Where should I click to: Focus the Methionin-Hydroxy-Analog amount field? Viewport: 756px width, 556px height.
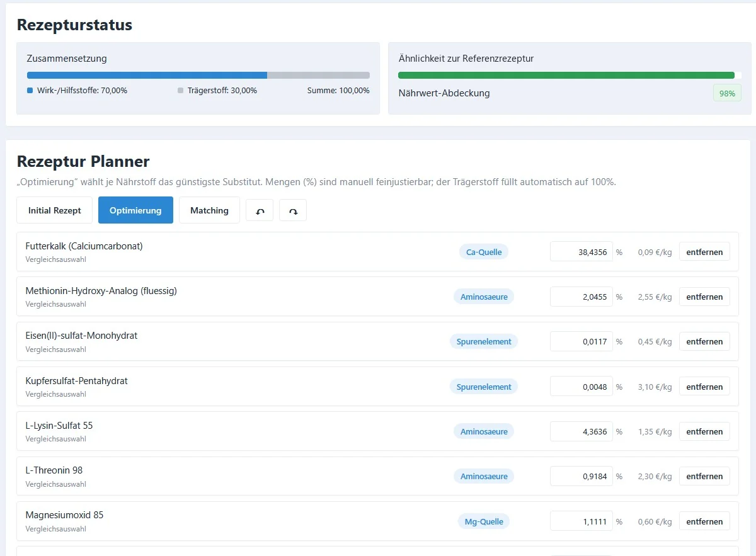point(581,297)
